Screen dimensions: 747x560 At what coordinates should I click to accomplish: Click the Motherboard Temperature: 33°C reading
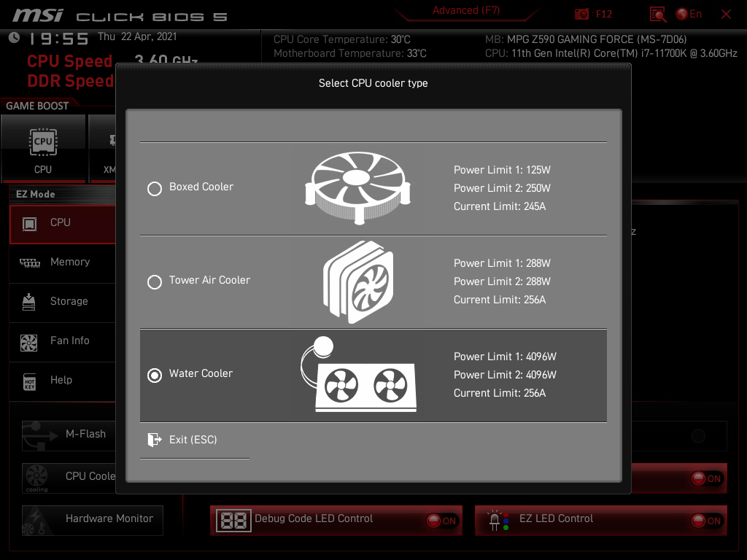pos(350,53)
